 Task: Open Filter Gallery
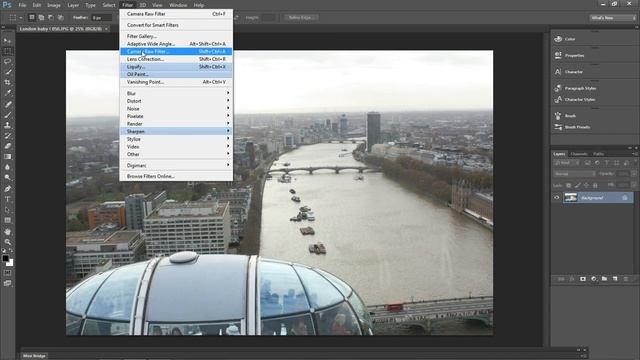pos(176,36)
